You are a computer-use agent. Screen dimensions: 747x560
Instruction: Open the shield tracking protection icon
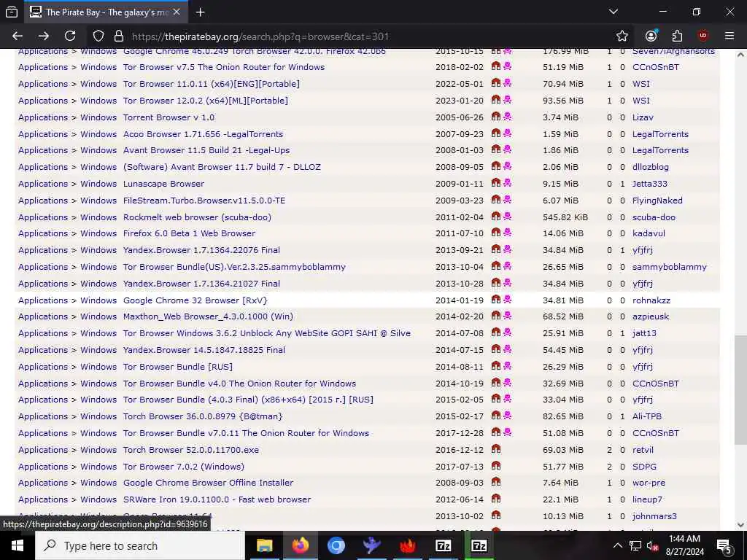click(98, 36)
